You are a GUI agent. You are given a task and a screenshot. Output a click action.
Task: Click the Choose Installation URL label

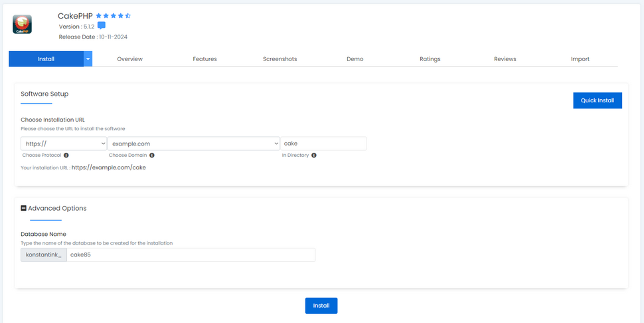53,120
